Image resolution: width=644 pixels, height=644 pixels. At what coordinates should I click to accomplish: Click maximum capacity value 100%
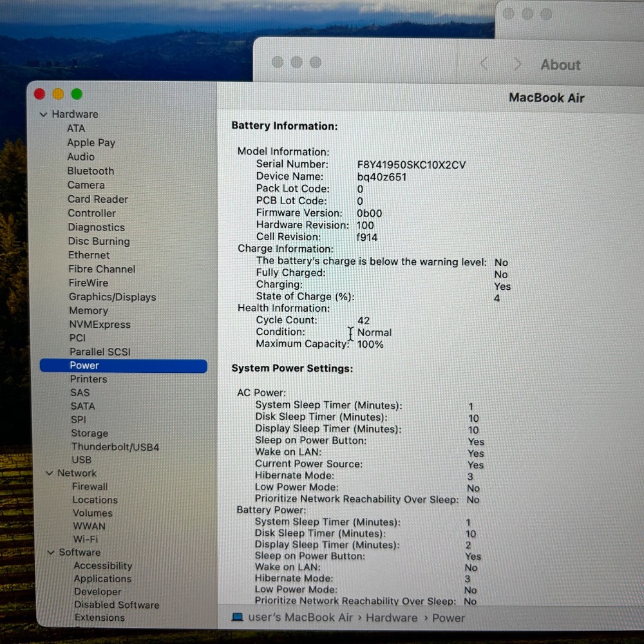tap(370, 345)
